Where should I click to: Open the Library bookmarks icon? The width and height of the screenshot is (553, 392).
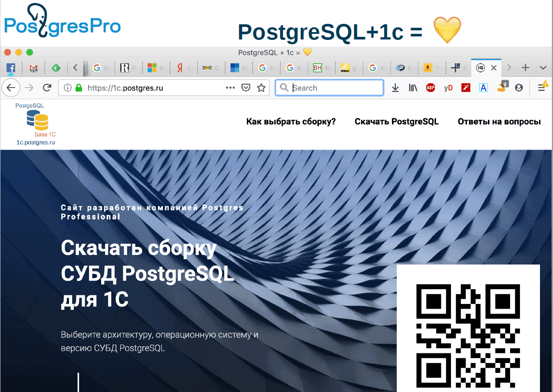[x=413, y=88]
